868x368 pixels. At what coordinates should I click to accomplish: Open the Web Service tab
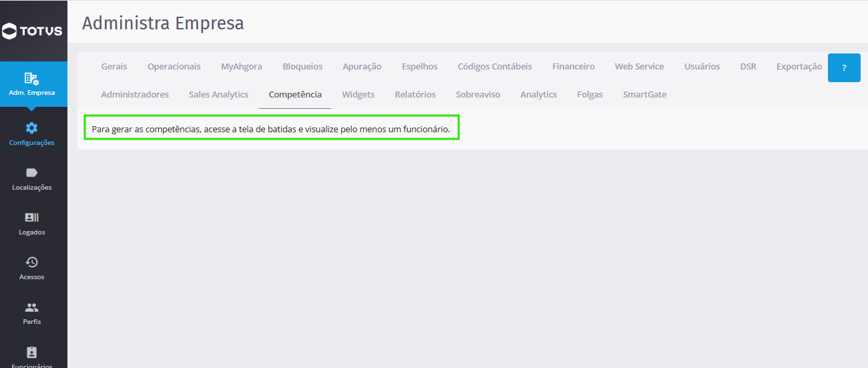(x=640, y=66)
